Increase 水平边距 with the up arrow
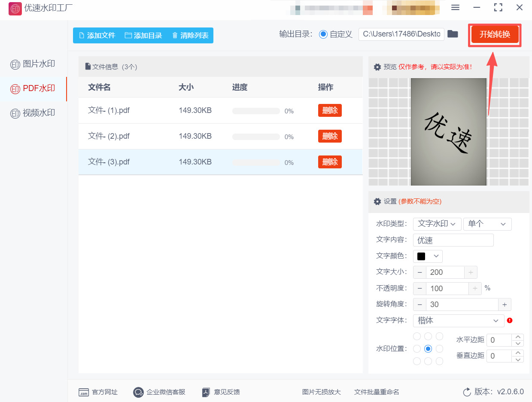Image resolution: width=532 pixels, height=402 pixels. [518, 337]
